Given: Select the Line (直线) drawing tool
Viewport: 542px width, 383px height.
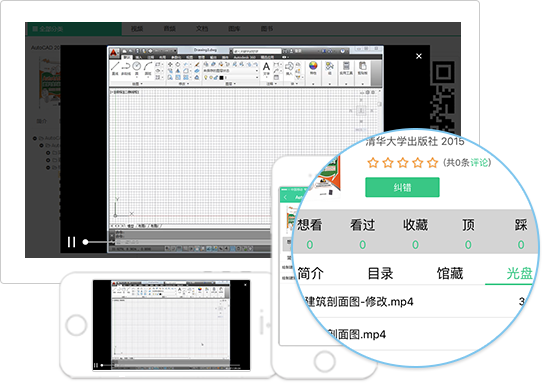Looking at the screenshot, I should click(x=115, y=68).
